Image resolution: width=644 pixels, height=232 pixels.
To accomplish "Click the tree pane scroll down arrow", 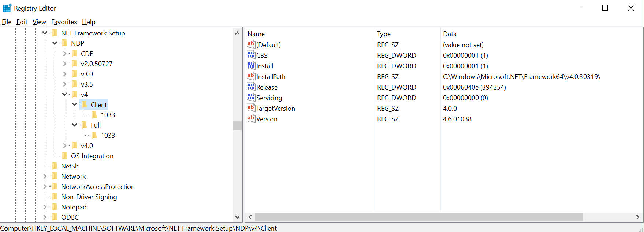I will click(237, 217).
